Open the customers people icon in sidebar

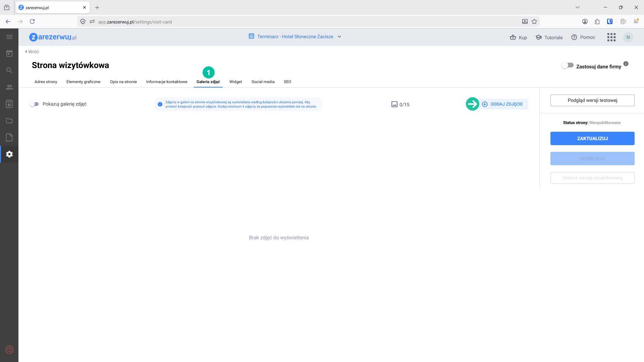tap(9, 87)
